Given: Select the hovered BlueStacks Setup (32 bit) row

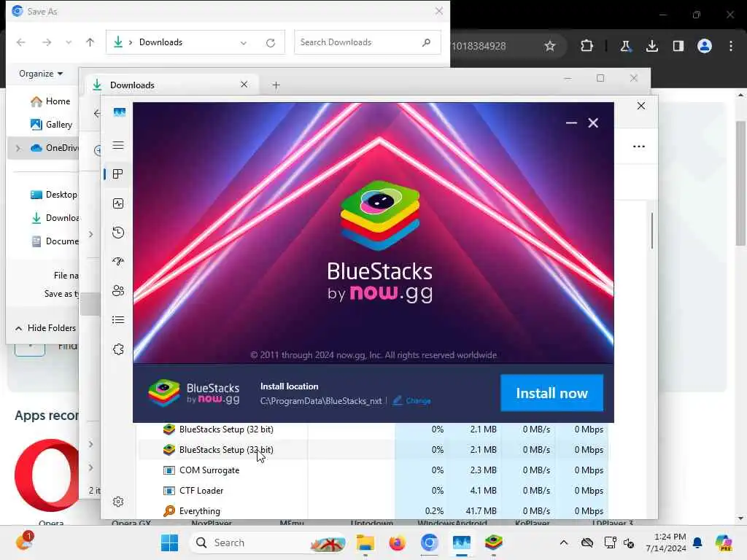Looking at the screenshot, I should click(373, 449).
